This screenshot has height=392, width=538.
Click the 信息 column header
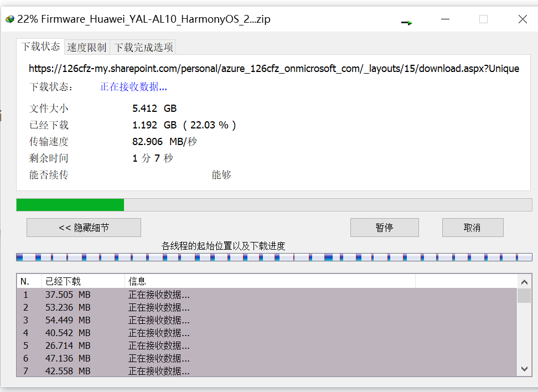coord(270,281)
